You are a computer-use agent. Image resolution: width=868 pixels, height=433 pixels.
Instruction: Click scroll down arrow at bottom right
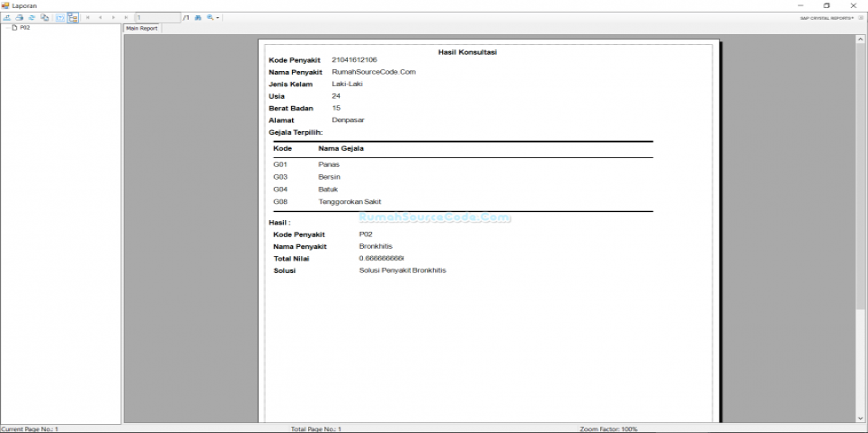[861, 418]
